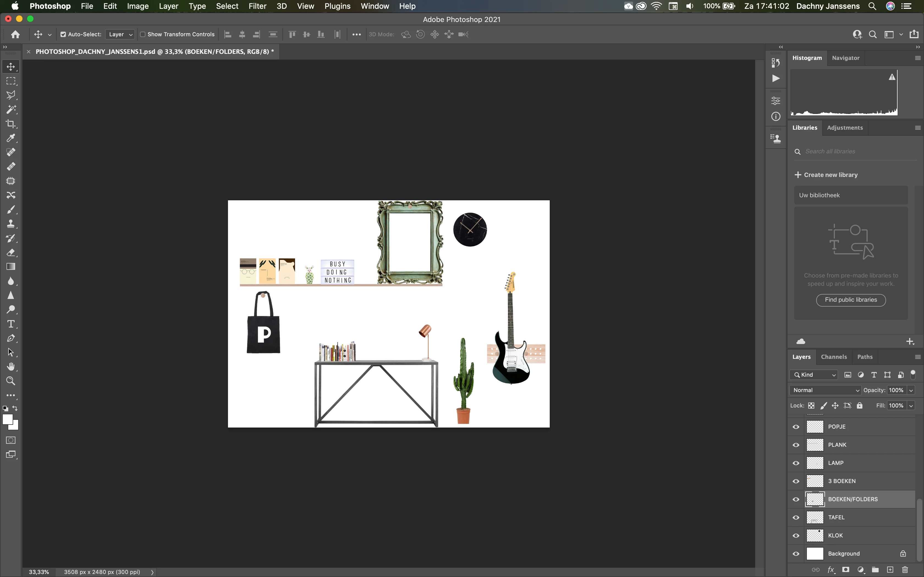The width and height of the screenshot is (924, 577).
Task: Click Find public libraries button
Action: 851,300
